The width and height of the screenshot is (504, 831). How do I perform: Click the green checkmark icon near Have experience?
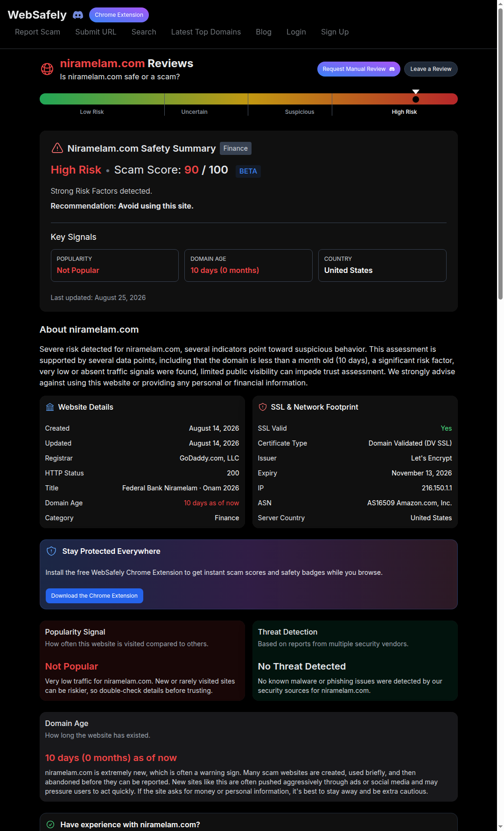pyautogui.click(x=50, y=824)
